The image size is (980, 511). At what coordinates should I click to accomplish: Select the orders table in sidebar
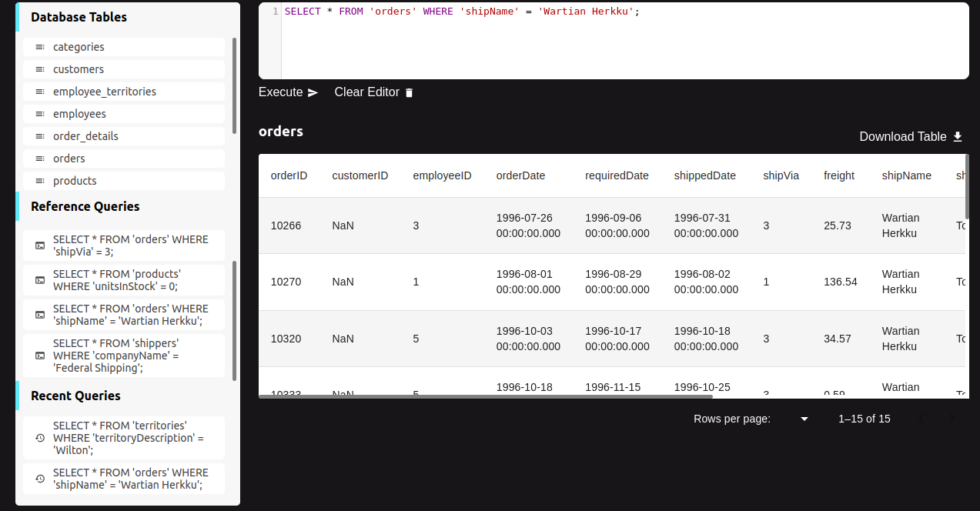click(124, 159)
